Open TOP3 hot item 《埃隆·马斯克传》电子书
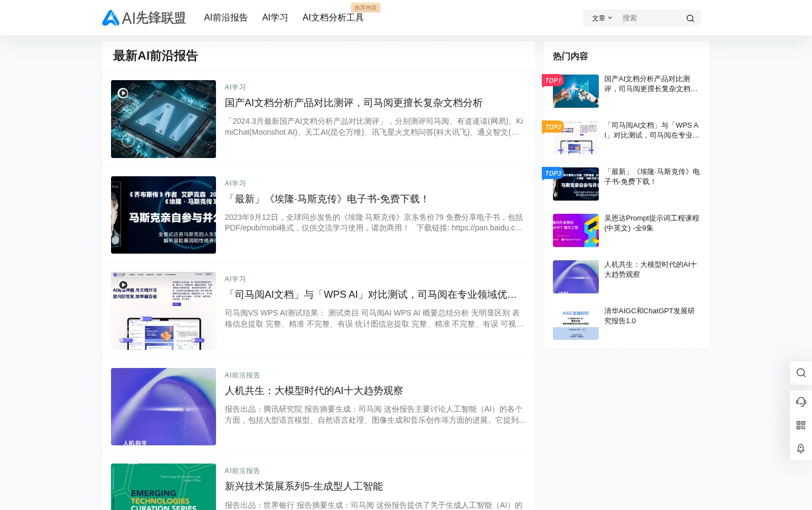 coord(652,177)
